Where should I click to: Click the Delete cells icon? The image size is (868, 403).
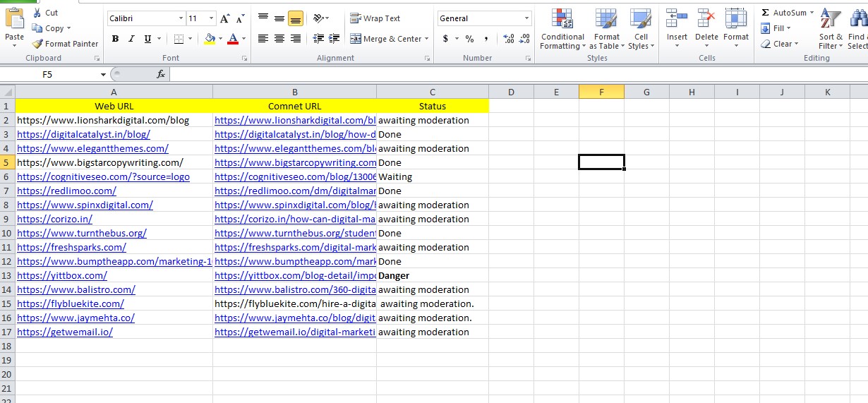[x=706, y=18]
